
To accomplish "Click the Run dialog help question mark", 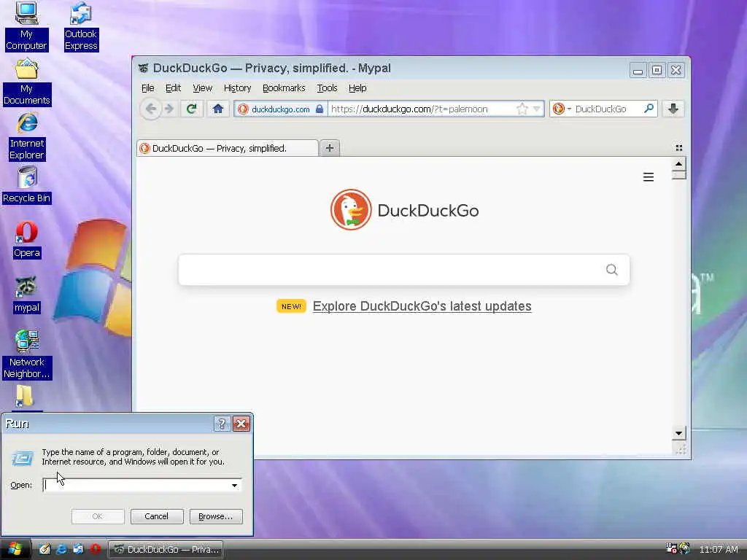I will pyautogui.click(x=222, y=424).
